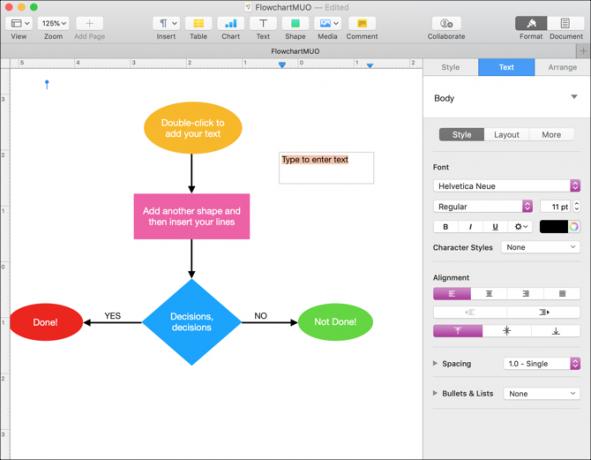This screenshot has height=460, width=591.
Task: Click the Text box toolbar icon
Action: pos(263,23)
